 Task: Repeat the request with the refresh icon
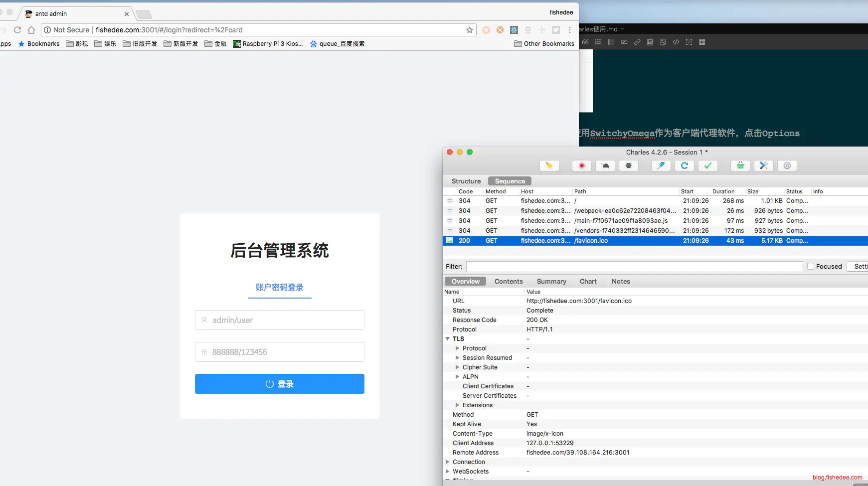pyautogui.click(x=685, y=165)
